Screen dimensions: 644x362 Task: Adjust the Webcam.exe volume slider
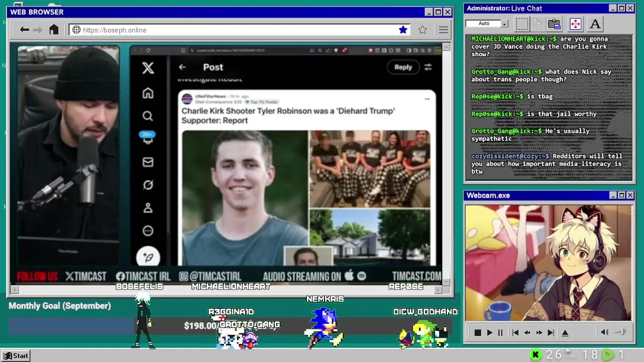(x=620, y=332)
